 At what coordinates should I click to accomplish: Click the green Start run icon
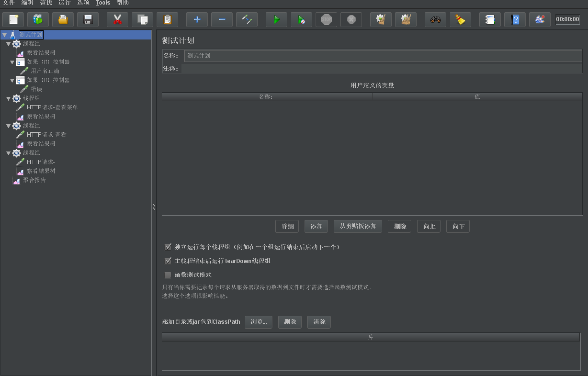click(276, 20)
